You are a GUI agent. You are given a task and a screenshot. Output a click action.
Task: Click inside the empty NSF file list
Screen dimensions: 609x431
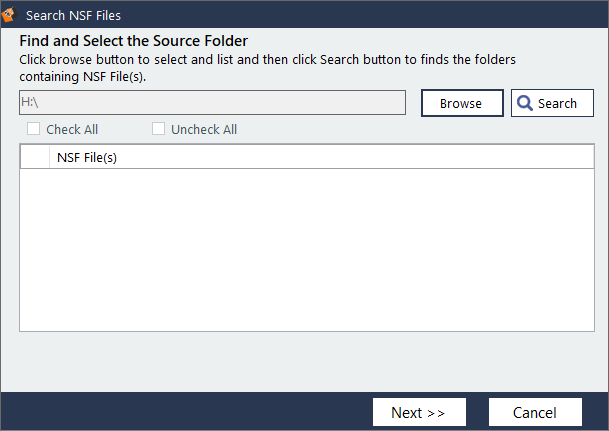306,249
